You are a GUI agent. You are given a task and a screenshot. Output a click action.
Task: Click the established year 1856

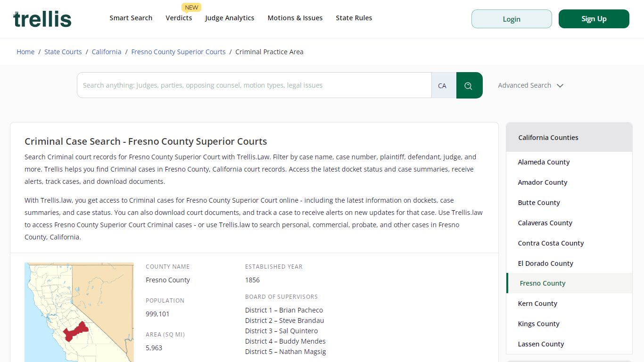252,280
